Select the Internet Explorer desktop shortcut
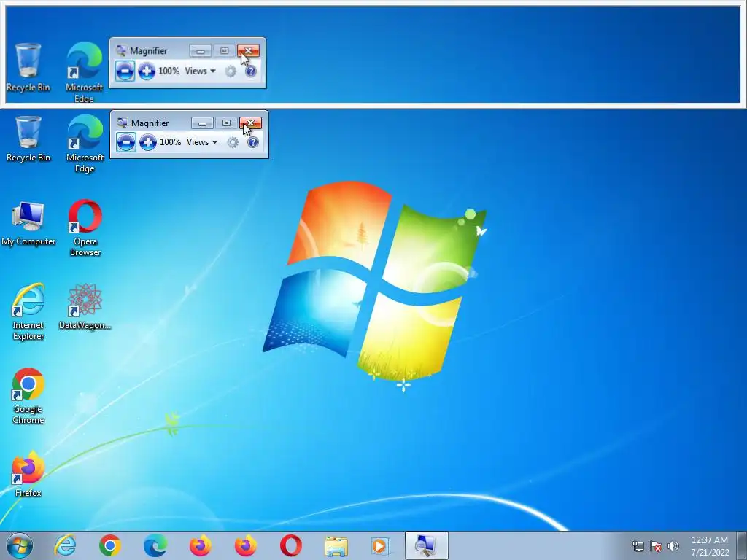Image resolution: width=747 pixels, height=560 pixels. click(28, 312)
